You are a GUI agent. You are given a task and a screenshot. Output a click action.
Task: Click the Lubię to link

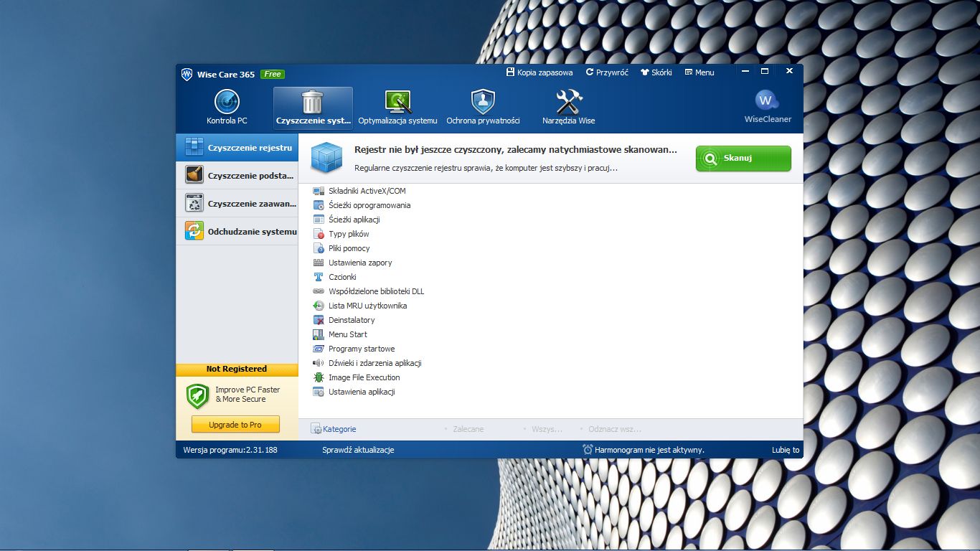click(786, 450)
